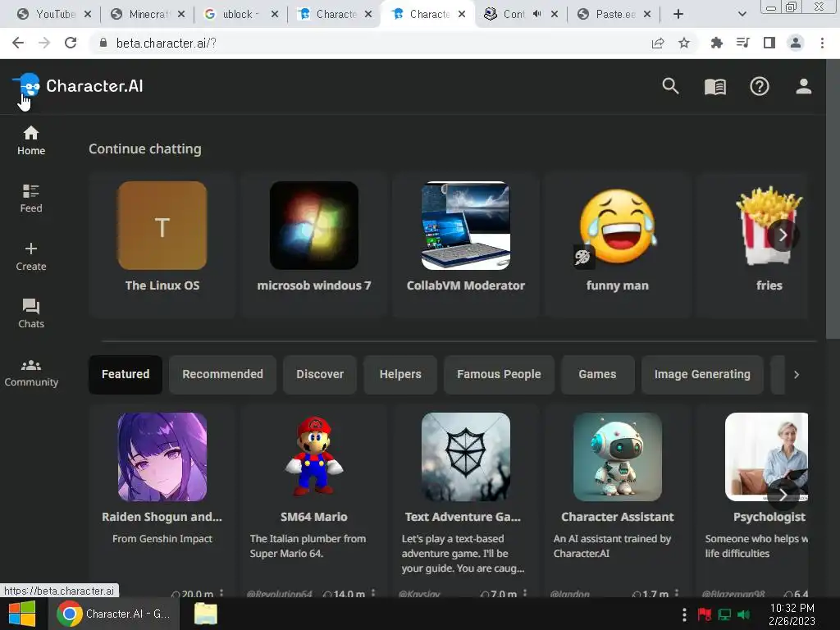
Task: Continue chatting with The Linux OS
Action: (162, 246)
